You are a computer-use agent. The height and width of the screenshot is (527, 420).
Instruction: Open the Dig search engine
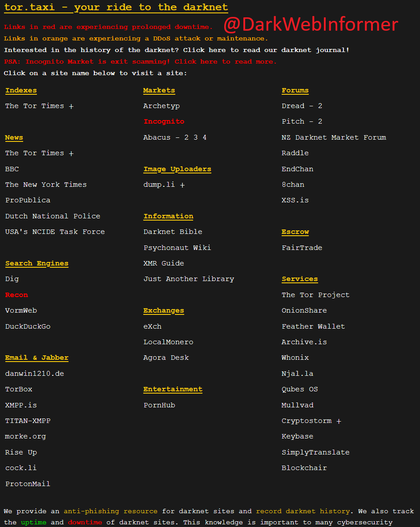pyautogui.click(x=12, y=279)
